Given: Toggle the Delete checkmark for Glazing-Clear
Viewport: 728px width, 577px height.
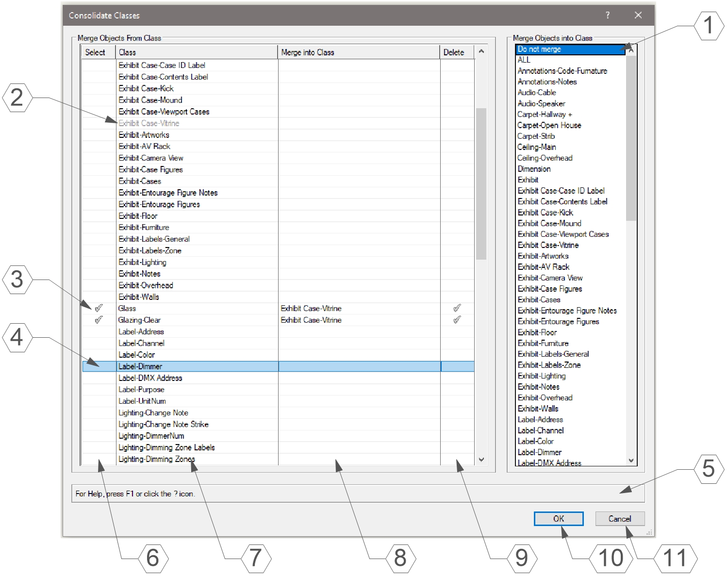Looking at the screenshot, I should [456, 319].
